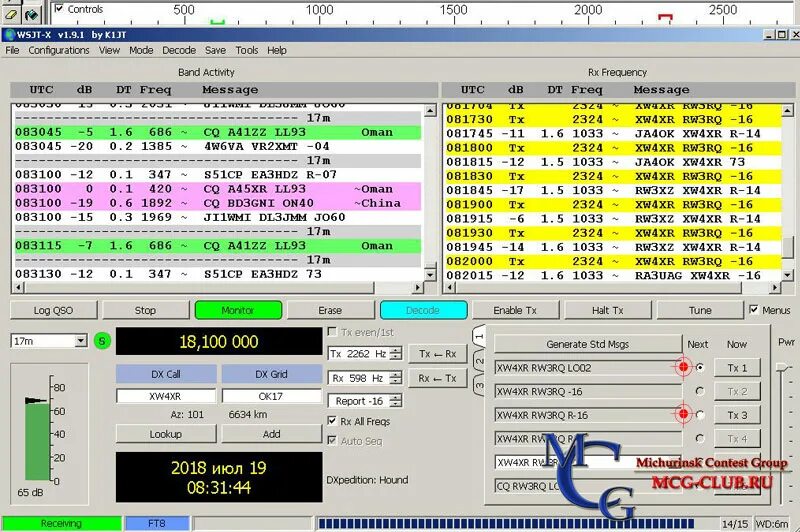Switch to message tab 2
This screenshot has height=532, width=800.
(479, 361)
